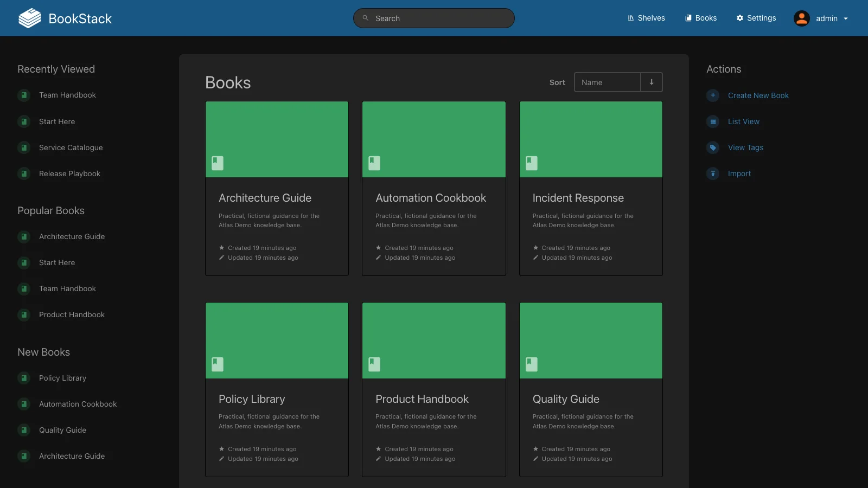This screenshot has width=868, height=488.
Task: Open Start Here under Popular Books
Action: [x=57, y=262]
